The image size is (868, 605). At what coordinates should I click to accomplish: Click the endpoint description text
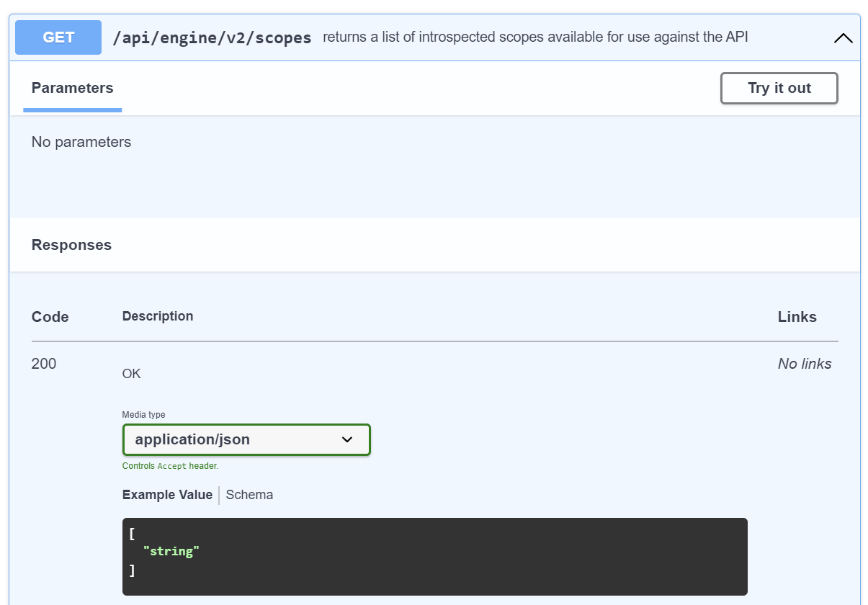(537, 37)
